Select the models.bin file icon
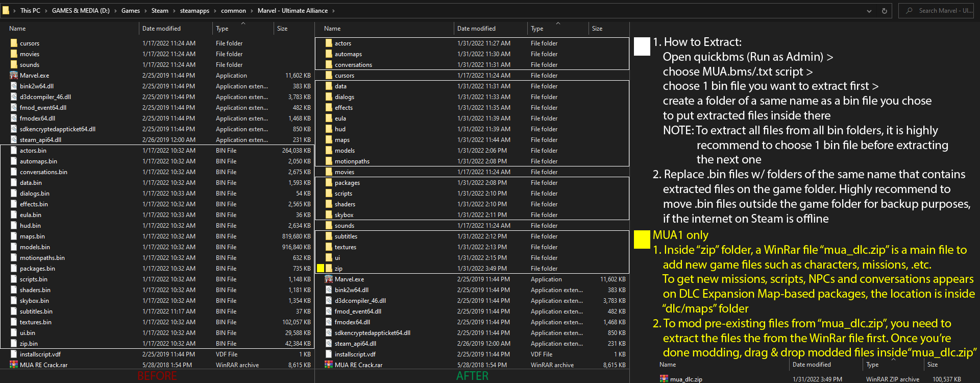Screen dimensions: 980x383 point(14,247)
